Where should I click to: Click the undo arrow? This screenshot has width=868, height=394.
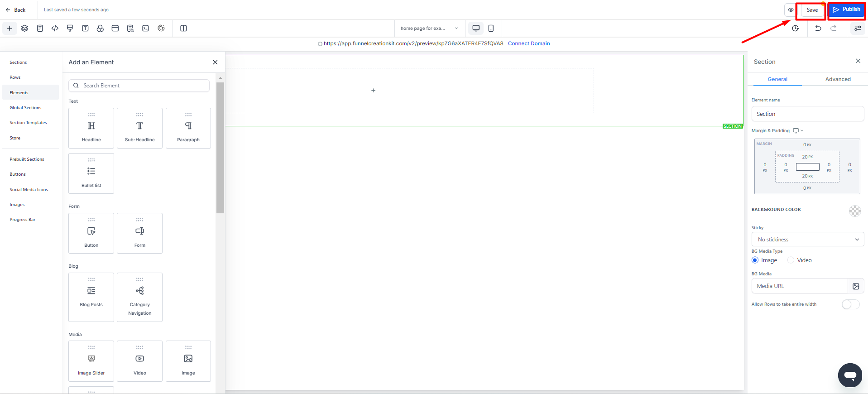click(818, 28)
